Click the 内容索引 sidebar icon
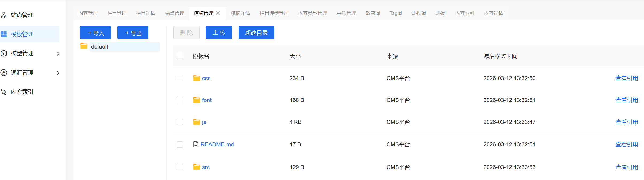The width and height of the screenshot is (644, 180). [4, 92]
